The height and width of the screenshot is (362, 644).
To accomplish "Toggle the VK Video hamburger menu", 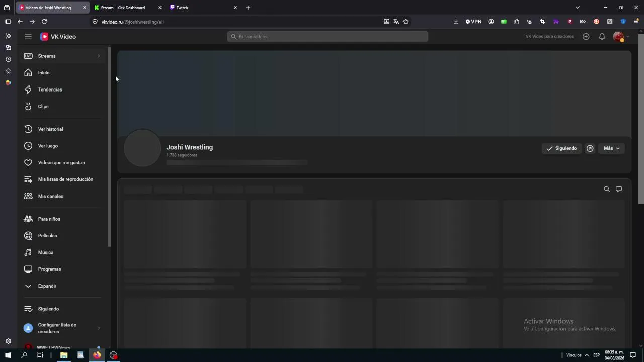I will click(x=28, y=36).
